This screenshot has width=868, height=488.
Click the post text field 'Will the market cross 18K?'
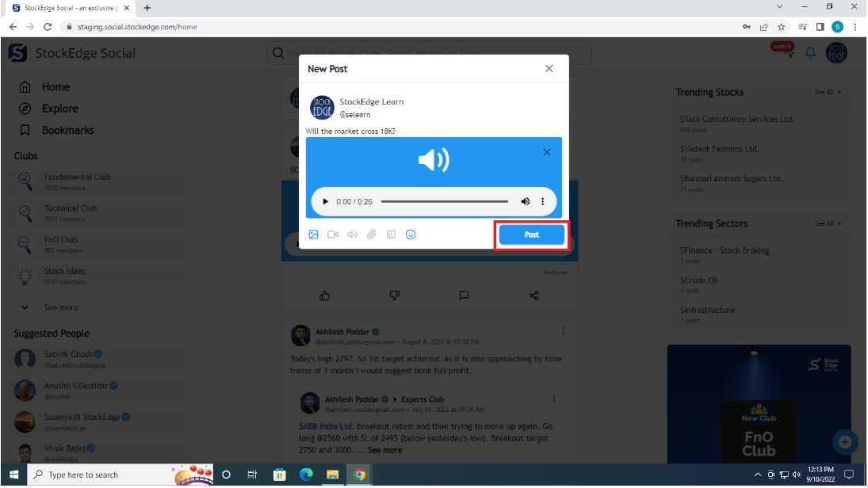pos(350,131)
